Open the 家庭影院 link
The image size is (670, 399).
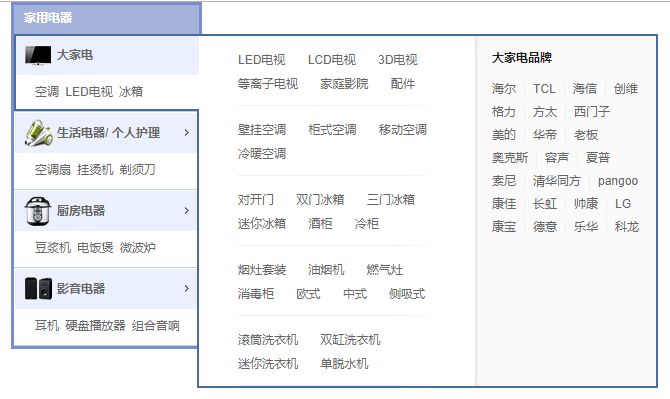(344, 84)
